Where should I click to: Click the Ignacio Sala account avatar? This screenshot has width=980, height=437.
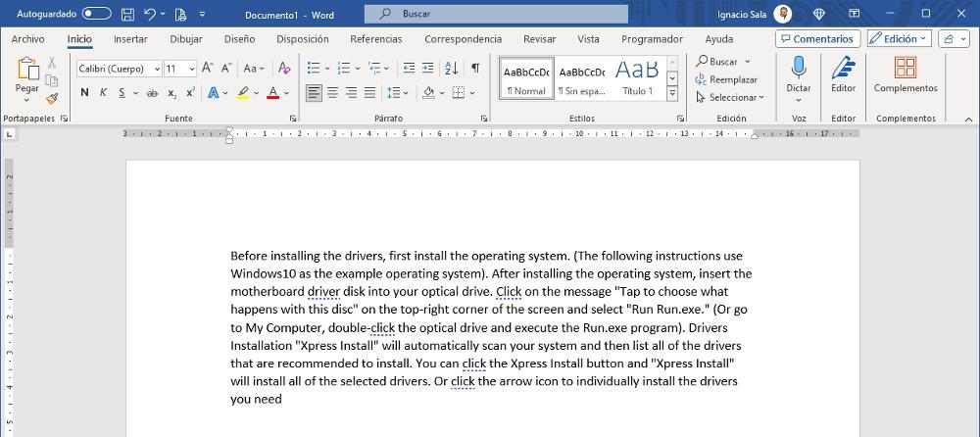(x=782, y=14)
